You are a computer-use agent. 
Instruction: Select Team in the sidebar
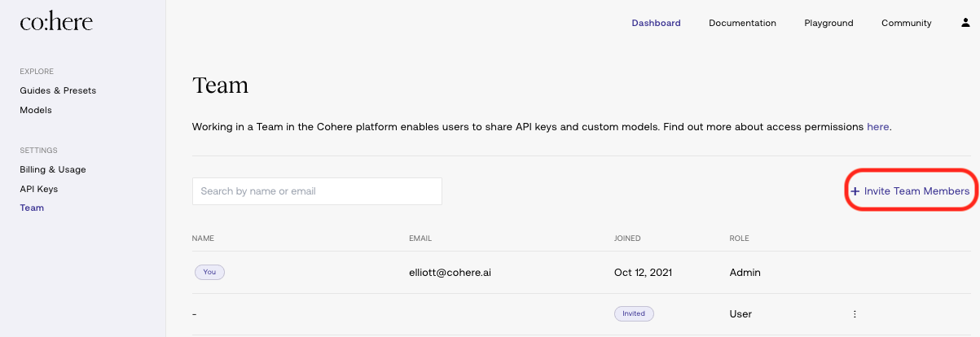point(32,208)
